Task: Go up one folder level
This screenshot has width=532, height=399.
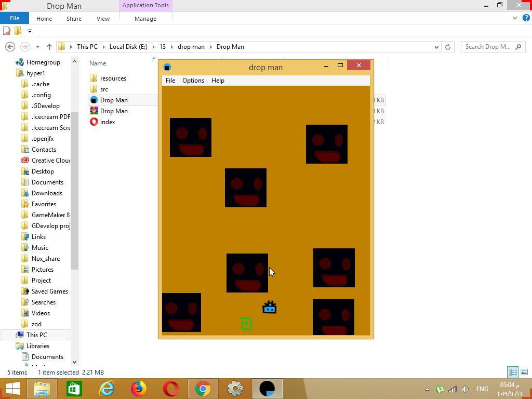Action: pyautogui.click(x=49, y=47)
